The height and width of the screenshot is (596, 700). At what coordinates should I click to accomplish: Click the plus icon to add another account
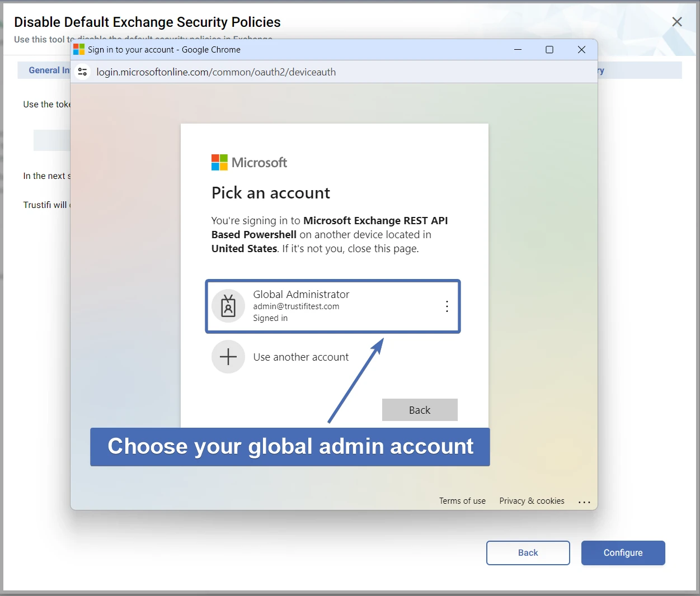(228, 357)
